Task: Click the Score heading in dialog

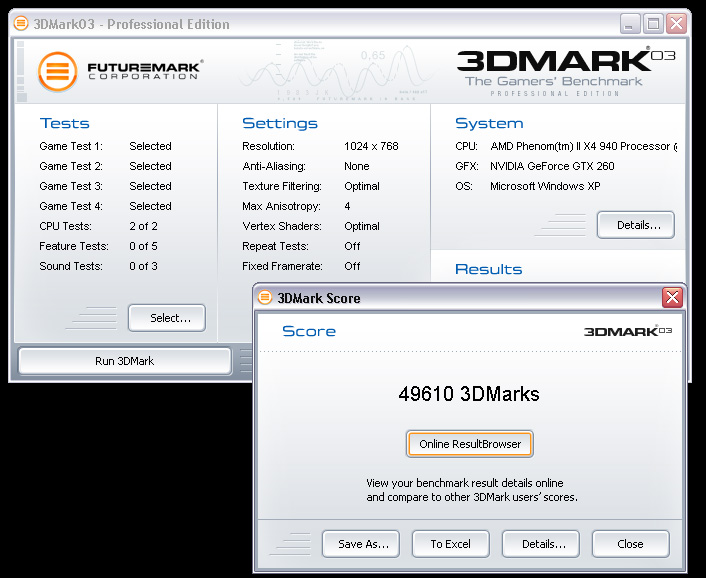Action: pos(309,331)
